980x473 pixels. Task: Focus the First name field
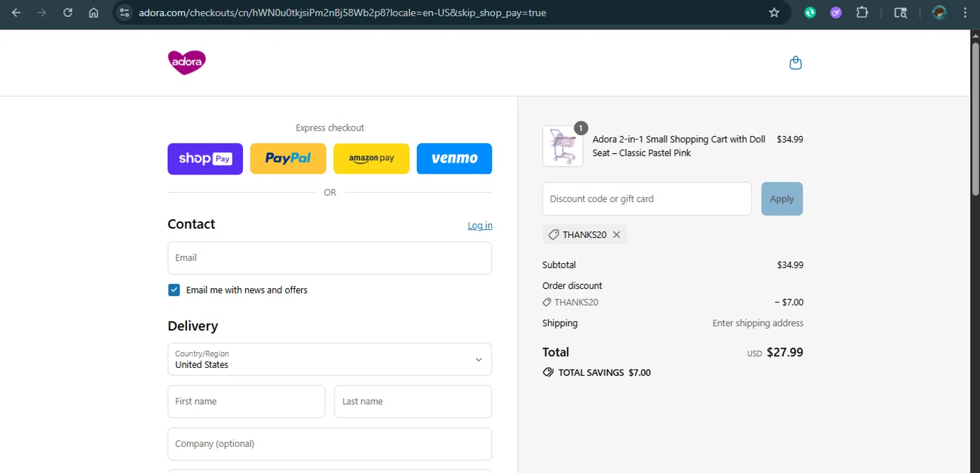pyautogui.click(x=246, y=402)
